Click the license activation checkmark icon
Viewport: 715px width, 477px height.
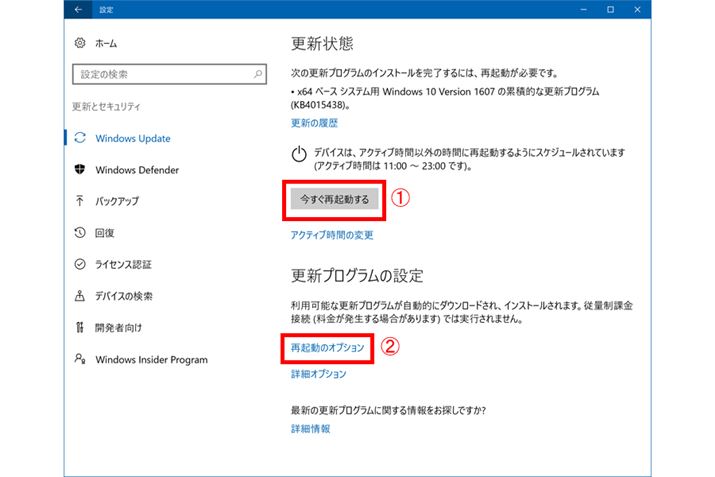80,264
